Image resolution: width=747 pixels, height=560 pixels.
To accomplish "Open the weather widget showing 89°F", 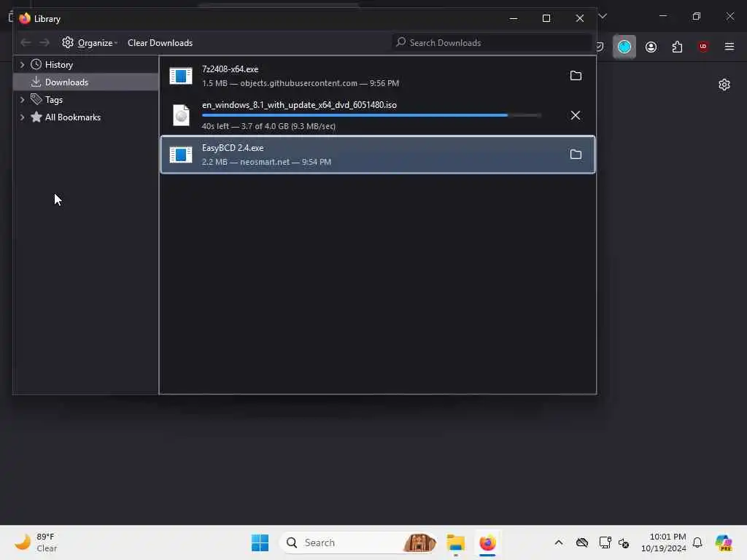I will tap(36, 542).
